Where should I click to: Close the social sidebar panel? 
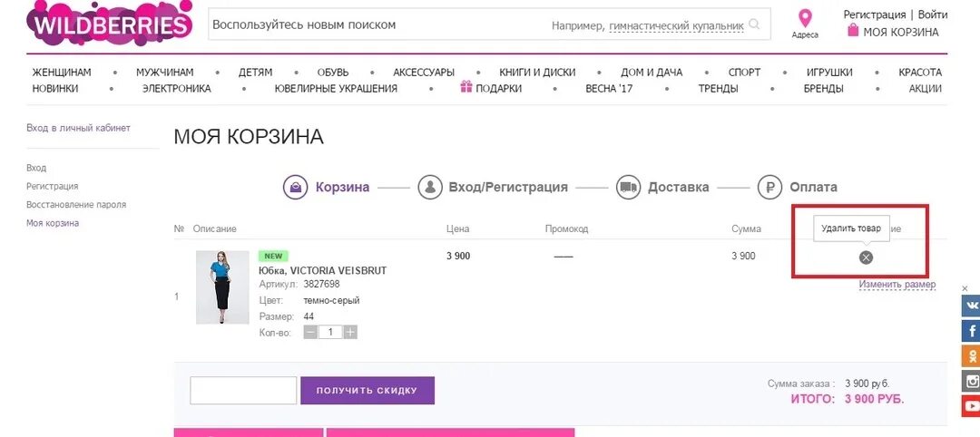point(965,287)
